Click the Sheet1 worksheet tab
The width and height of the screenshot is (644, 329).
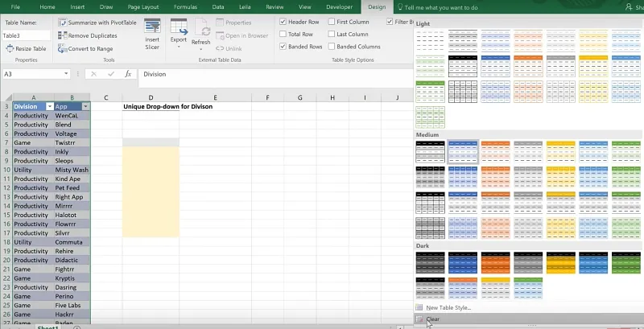click(48, 327)
